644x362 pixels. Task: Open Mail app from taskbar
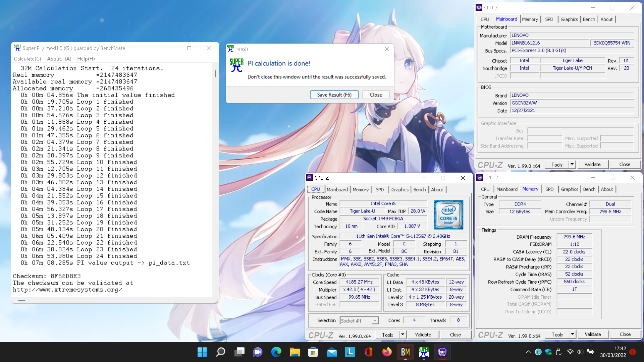[x=331, y=352]
